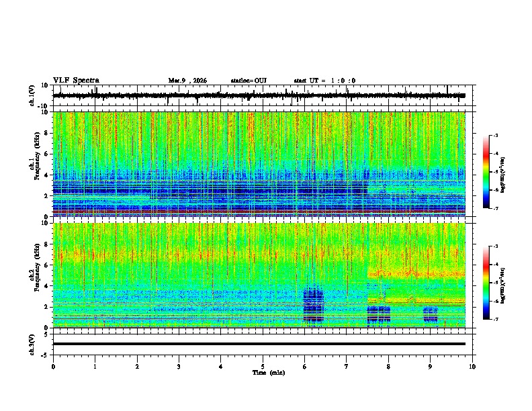The image size is (532, 411).
Task: Click the time axis tick label "3"
Action: click(x=179, y=366)
